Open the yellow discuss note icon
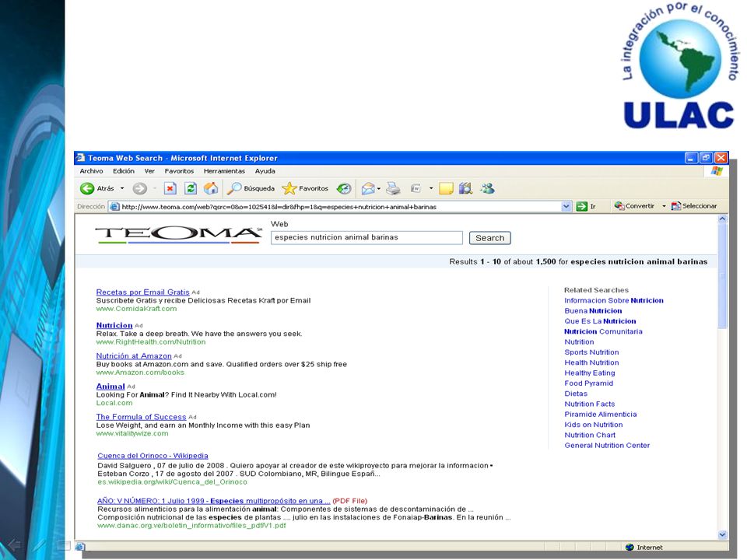 tap(446, 188)
